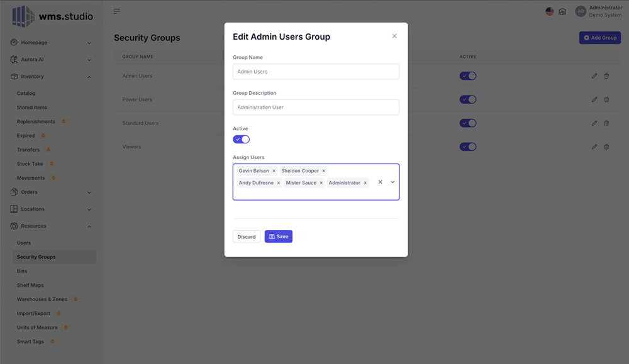Delete the Viewers group with trash icon

coord(606,147)
